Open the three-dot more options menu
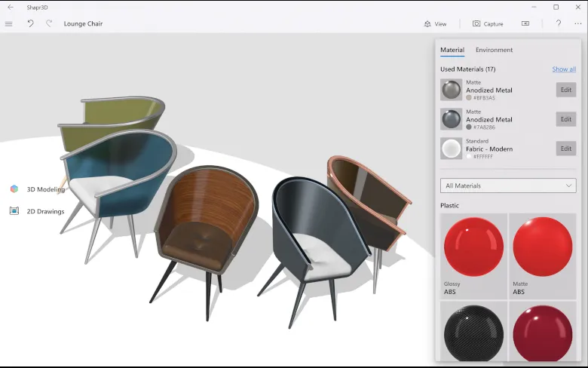Viewport: 588px width, 368px height. [x=578, y=23]
